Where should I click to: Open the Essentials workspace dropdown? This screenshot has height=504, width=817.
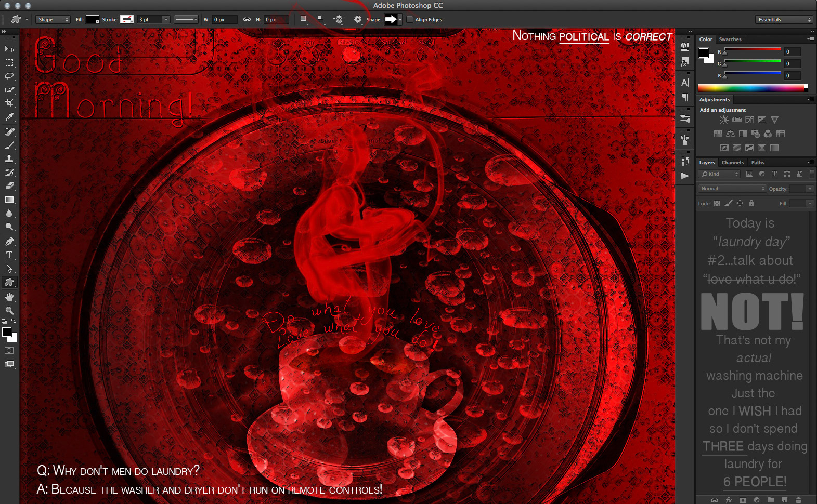784,20
